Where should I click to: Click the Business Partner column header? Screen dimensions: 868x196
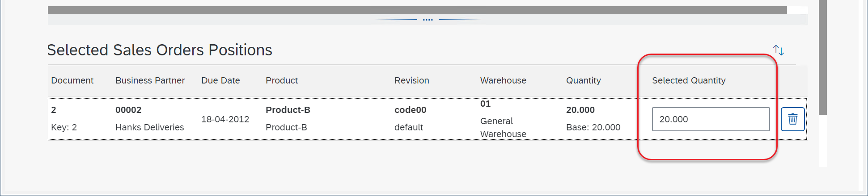click(x=150, y=80)
